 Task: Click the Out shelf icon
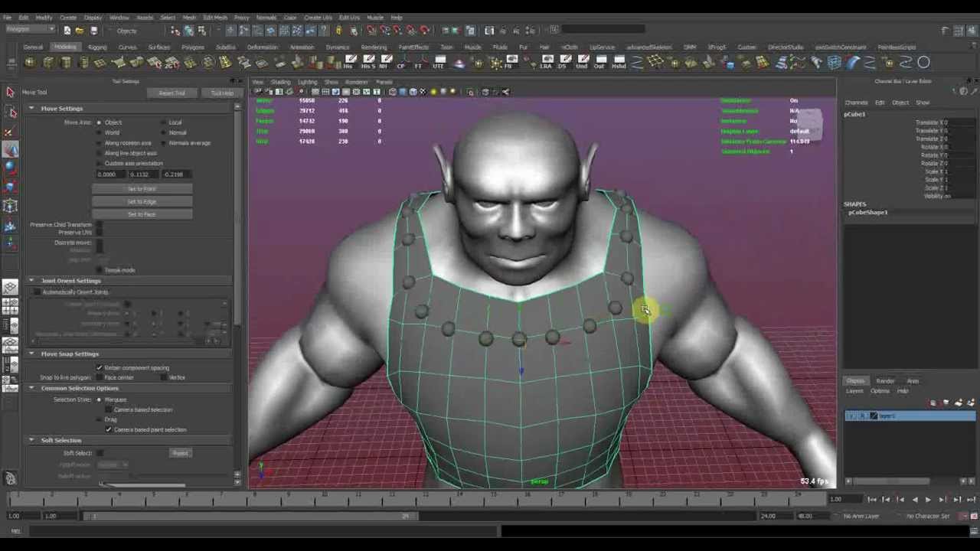[599, 62]
